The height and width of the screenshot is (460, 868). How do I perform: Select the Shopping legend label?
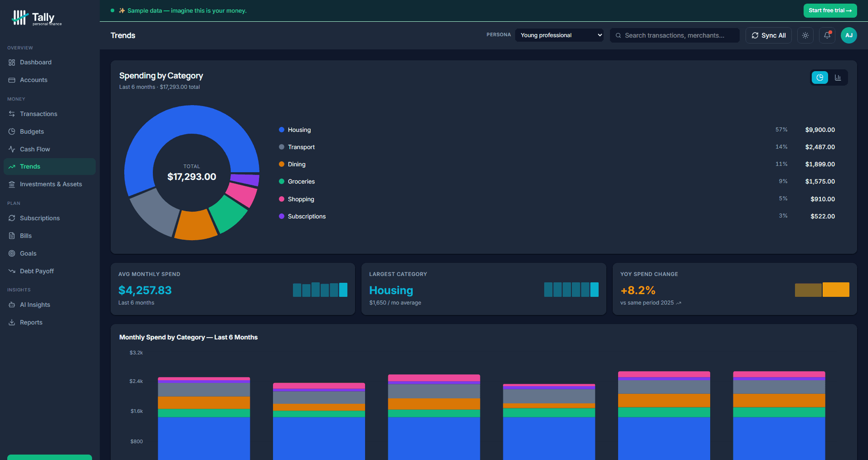(301, 199)
